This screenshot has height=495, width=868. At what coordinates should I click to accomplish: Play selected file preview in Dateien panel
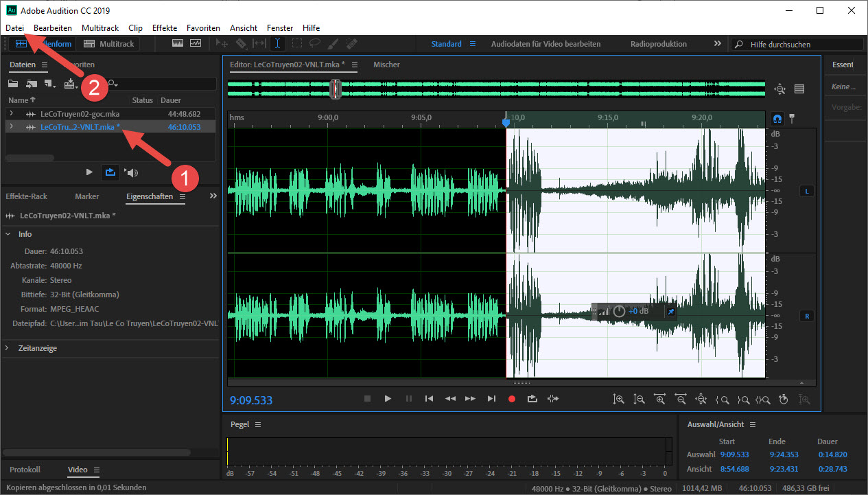[89, 172]
